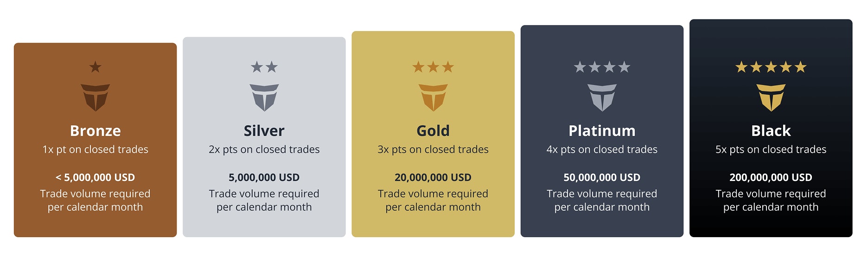
Task: Click the Gold tier shield icon
Action: pyautogui.click(x=433, y=97)
